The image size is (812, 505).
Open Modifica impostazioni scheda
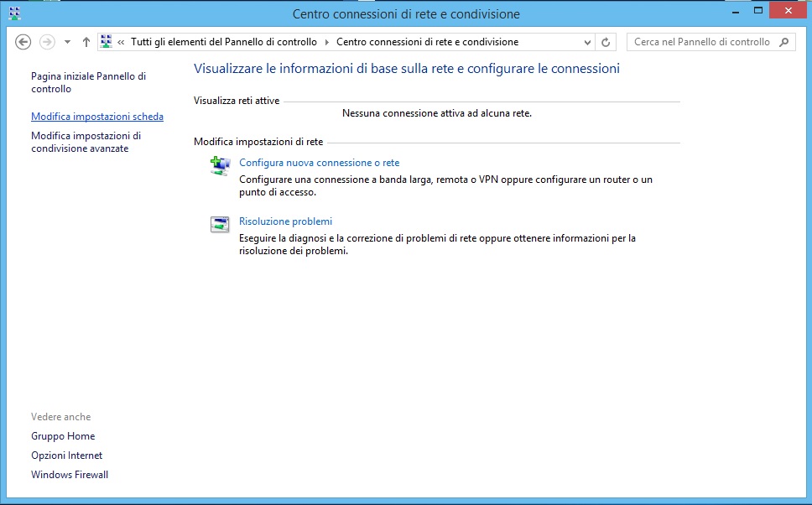tap(97, 117)
